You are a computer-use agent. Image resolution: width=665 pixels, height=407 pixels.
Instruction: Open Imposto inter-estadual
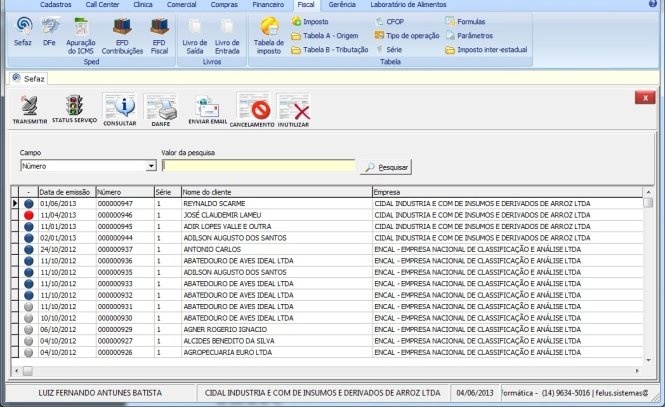tap(486, 50)
